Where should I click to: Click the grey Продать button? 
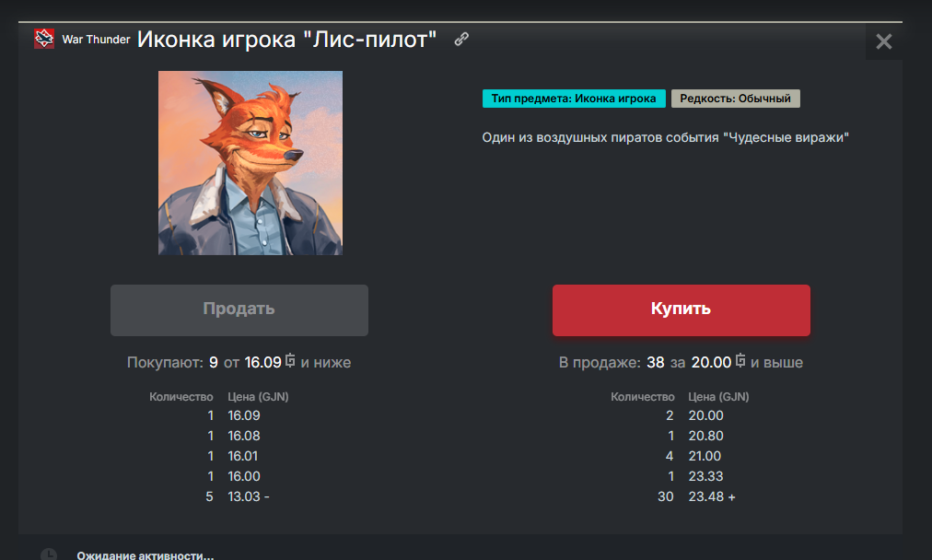click(x=239, y=309)
